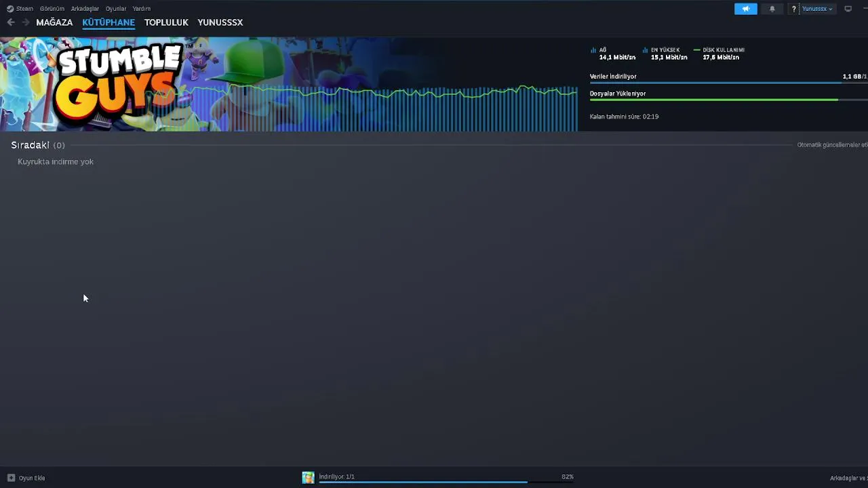Click the 82% download percentage
This screenshot has width=868, height=488.
[568, 476]
